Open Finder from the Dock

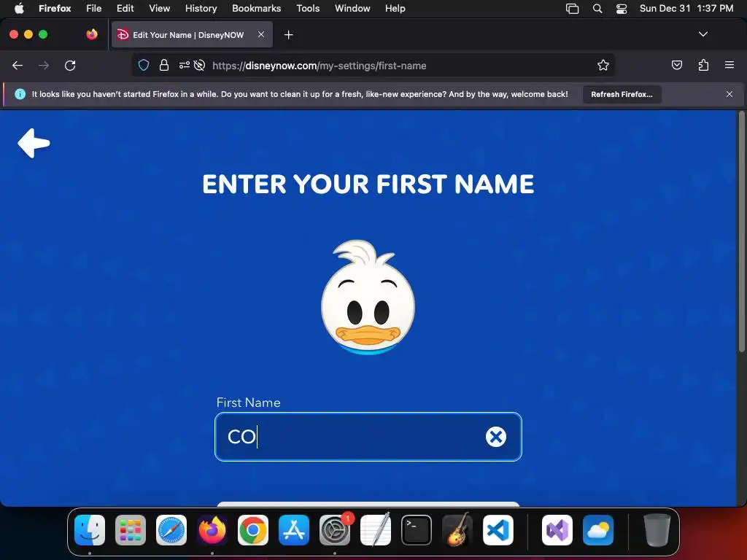point(90,530)
